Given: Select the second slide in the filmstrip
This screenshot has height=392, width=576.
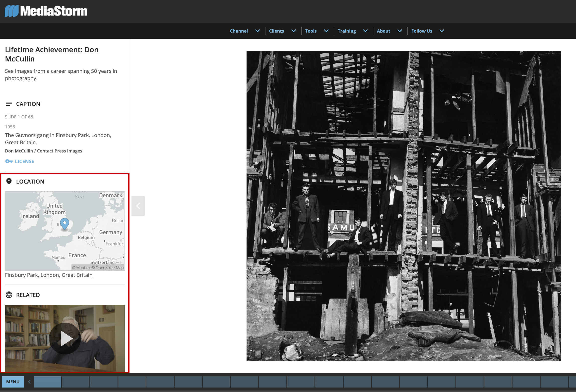Looking at the screenshot, I should (76, 382).
